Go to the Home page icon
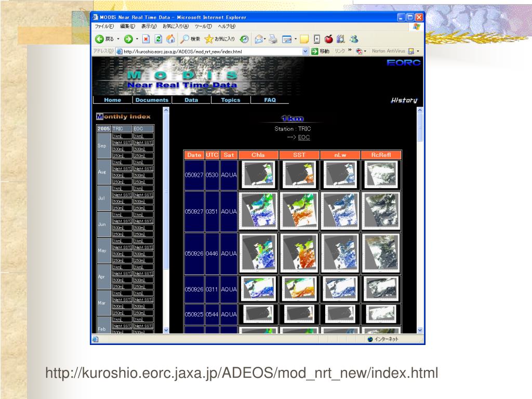Viewport: 532px width, 399px height. [x=170, y=39]
